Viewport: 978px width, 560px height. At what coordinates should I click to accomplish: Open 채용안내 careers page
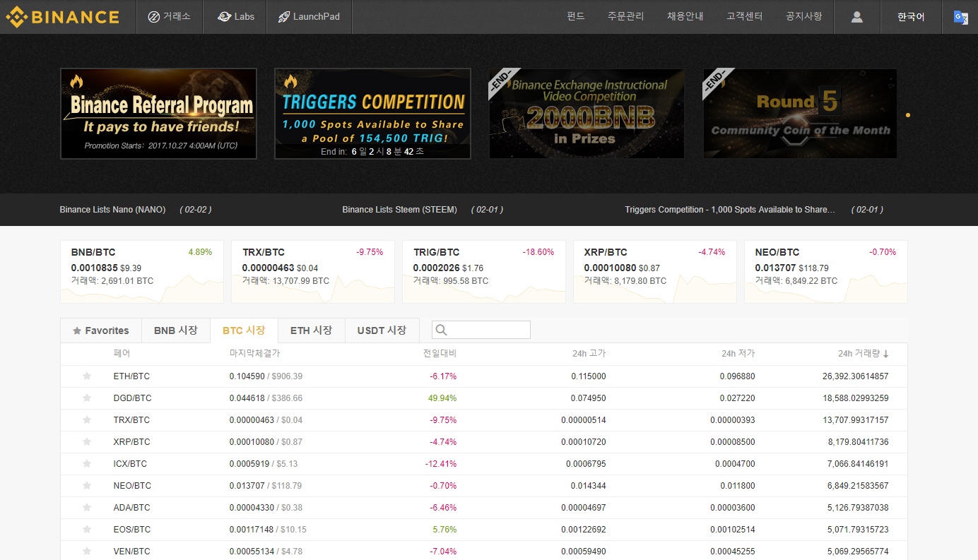tap(685, 16)
